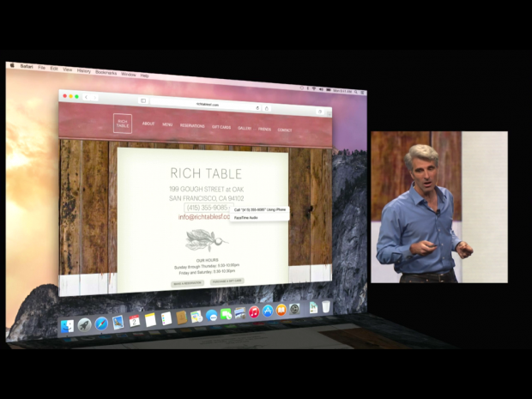Open the blue Messages bubble in Dock
The width and height of the screenshot is (532, 399).
click(x=211, y=316)
